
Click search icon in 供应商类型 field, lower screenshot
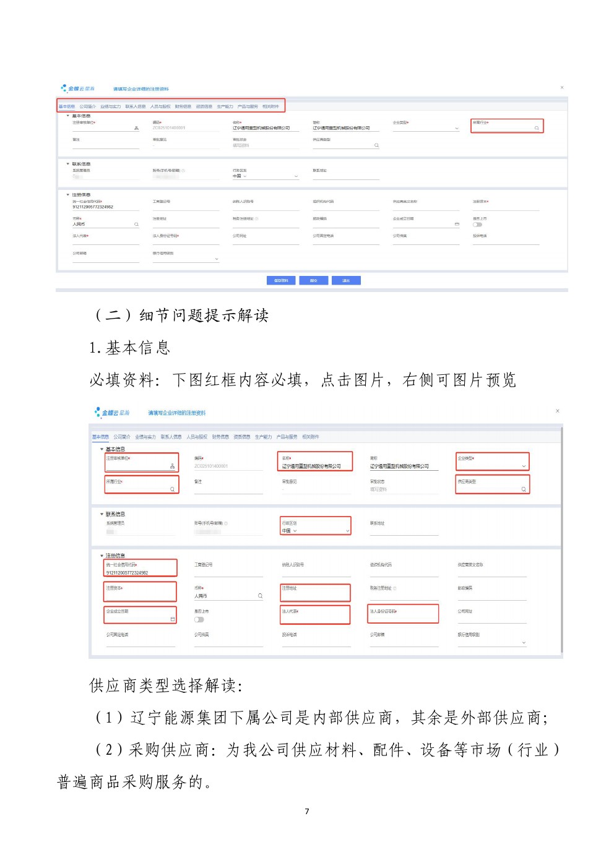(523, 489)
